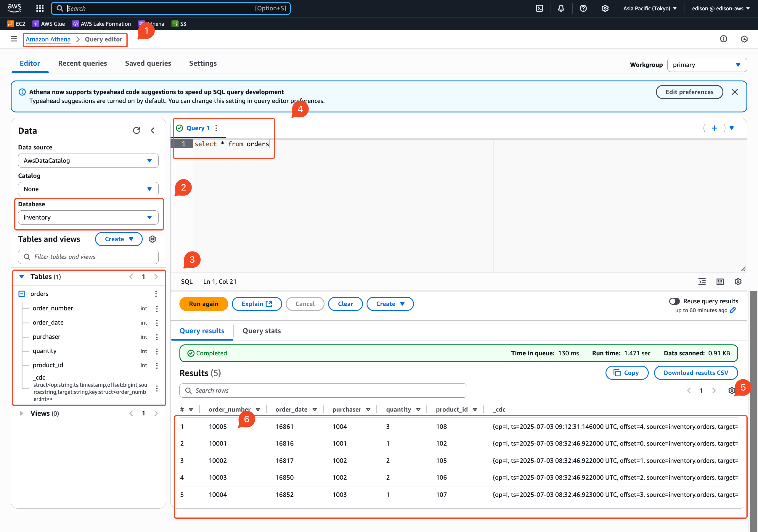758x532 pixels.
Task: Open Tables and views settings gear
Action: [152, 239]
